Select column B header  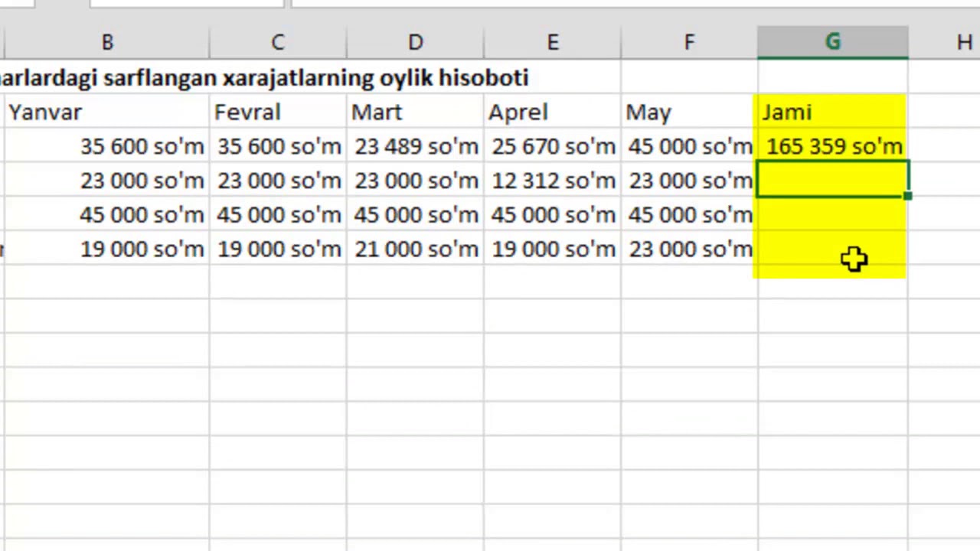point(106,43)
